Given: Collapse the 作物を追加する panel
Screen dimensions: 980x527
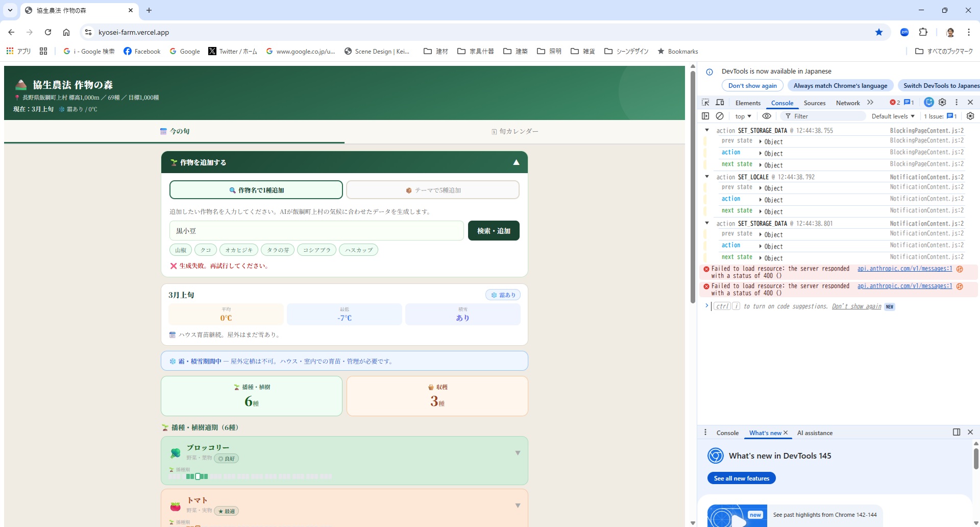Looking at the screenshot, I should [516, 162].
